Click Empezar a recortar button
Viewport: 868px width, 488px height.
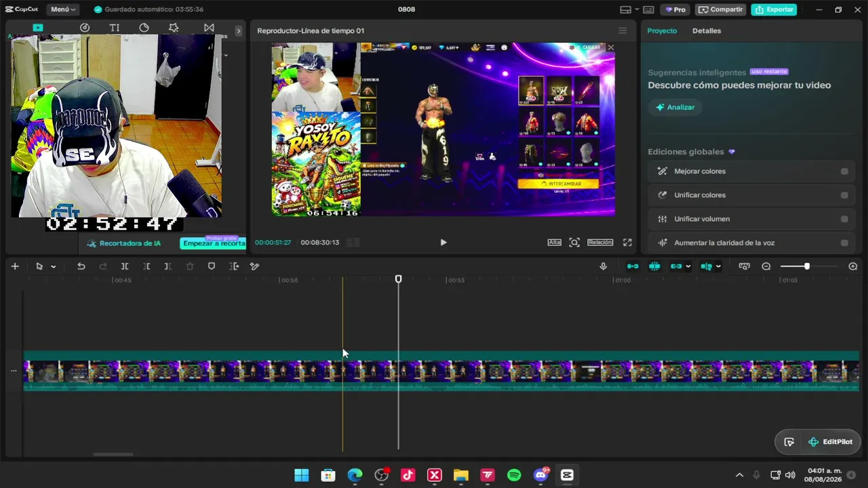(213, 243)
